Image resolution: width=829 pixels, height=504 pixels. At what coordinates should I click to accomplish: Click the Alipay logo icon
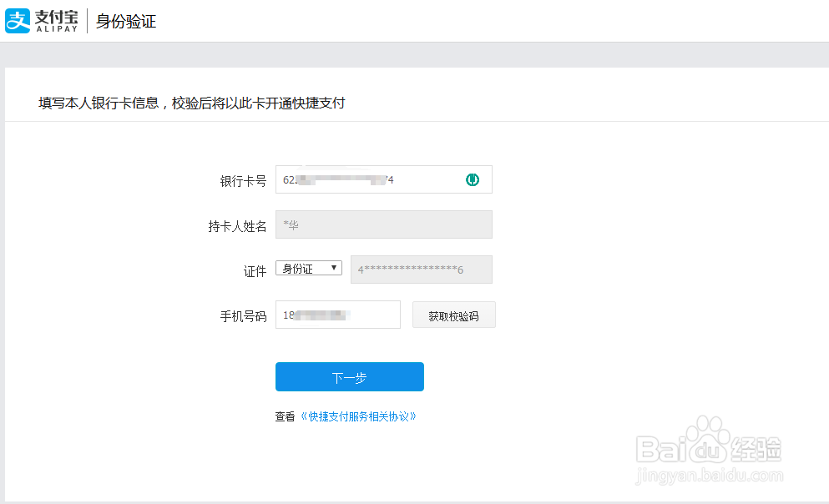(16, 20)
